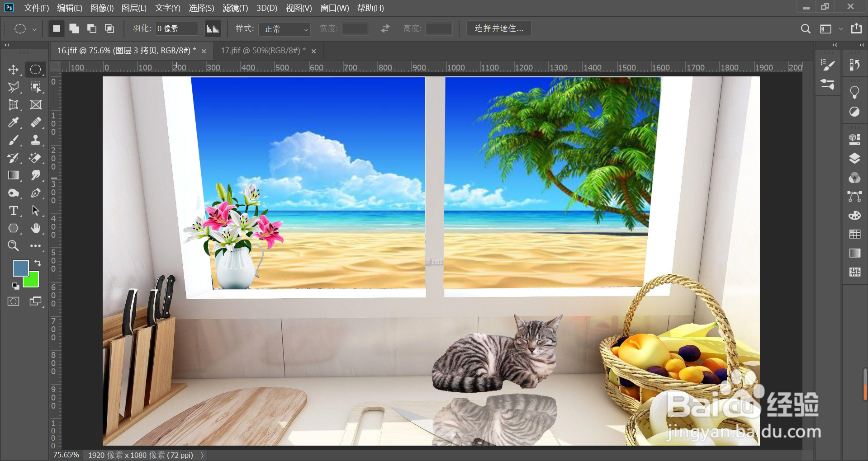Open the Brush Settings panel
The height and width of the screenshot is (461, 868).
point(828,66)
